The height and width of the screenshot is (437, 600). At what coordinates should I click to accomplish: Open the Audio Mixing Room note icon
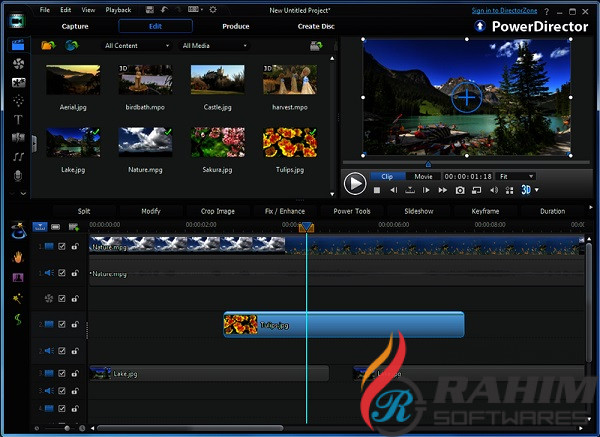[18, 157]
